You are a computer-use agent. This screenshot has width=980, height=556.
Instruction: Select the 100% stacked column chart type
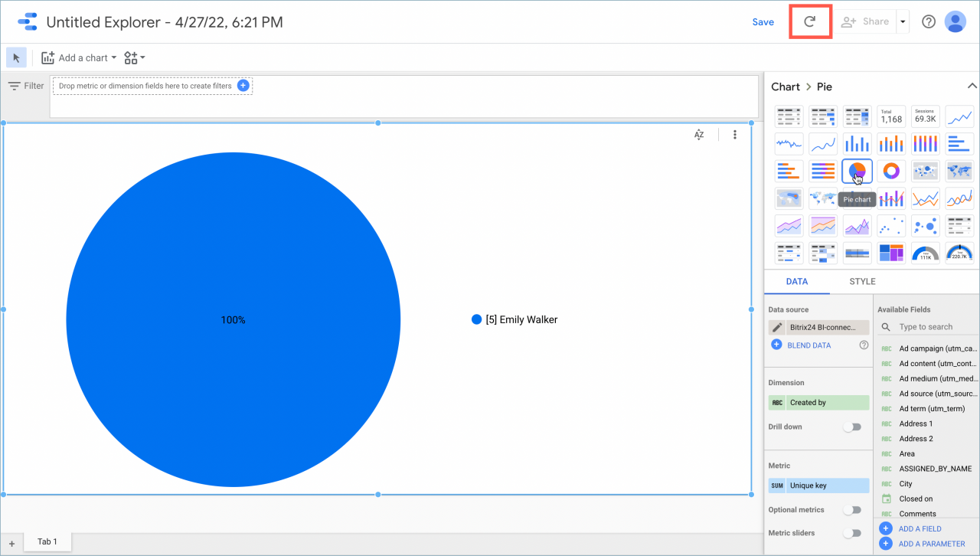[x=926, y=144]
